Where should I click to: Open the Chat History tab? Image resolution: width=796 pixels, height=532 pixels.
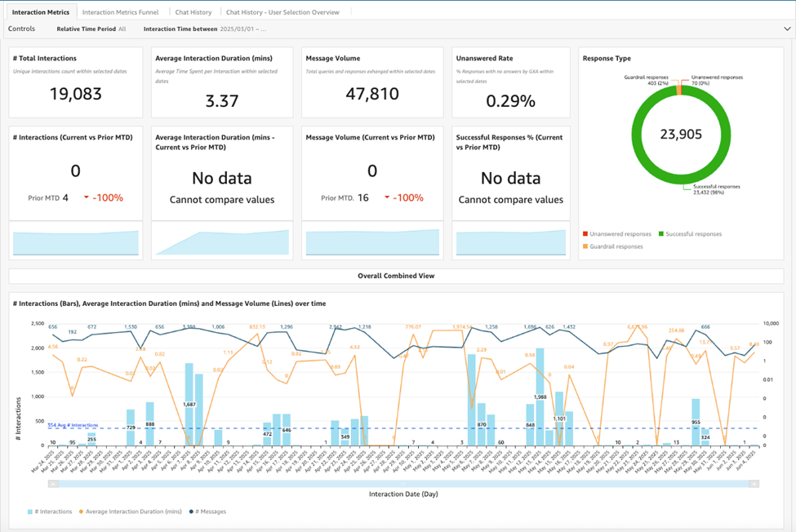point(193,12)
